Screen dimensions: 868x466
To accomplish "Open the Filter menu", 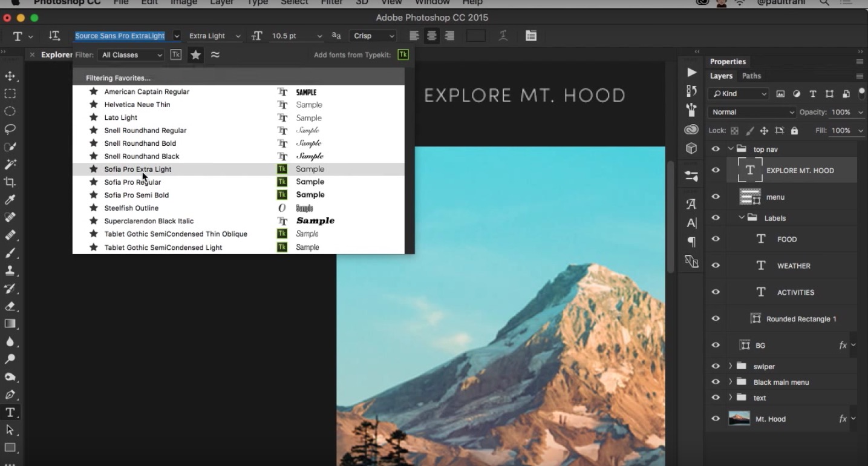I will (331, 3).
